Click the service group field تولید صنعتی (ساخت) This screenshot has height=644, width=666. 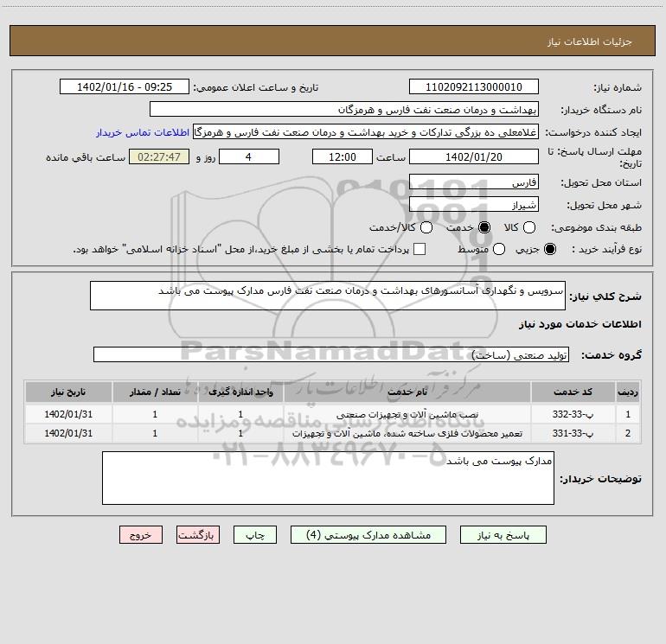[x=331, y=355]
